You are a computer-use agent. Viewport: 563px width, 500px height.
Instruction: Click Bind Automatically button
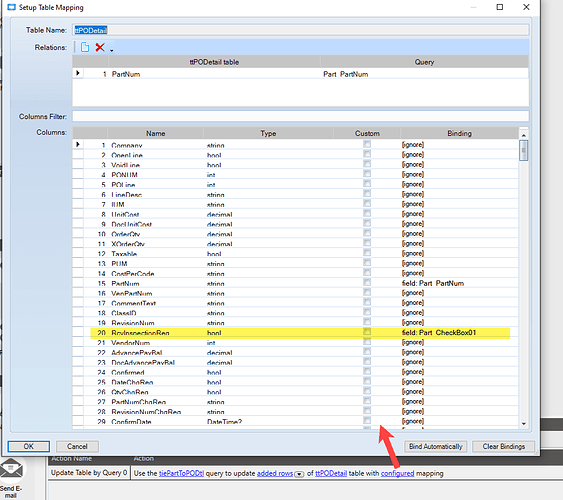pyautogui.click(x=436, y=446)
